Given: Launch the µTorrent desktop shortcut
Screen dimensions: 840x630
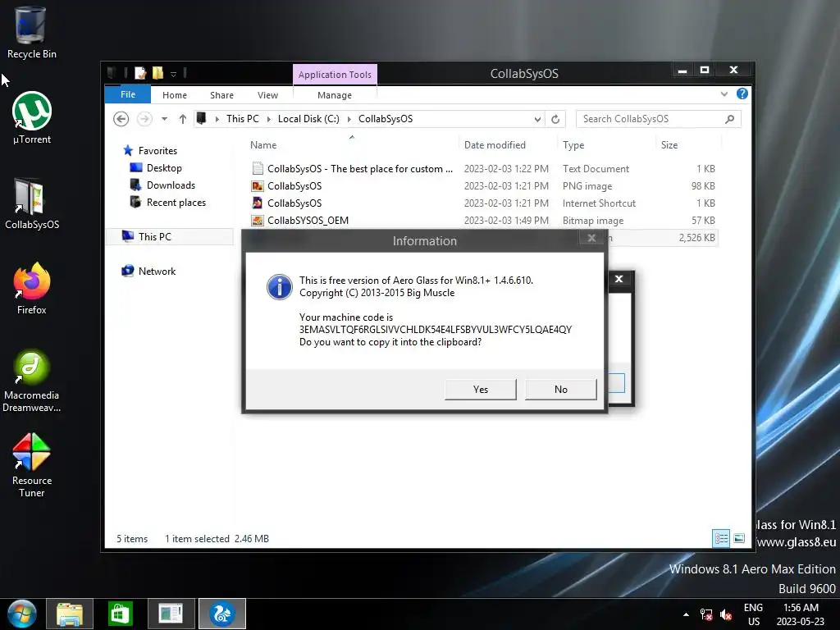Looking at the screenshot, I should [32, 118].
